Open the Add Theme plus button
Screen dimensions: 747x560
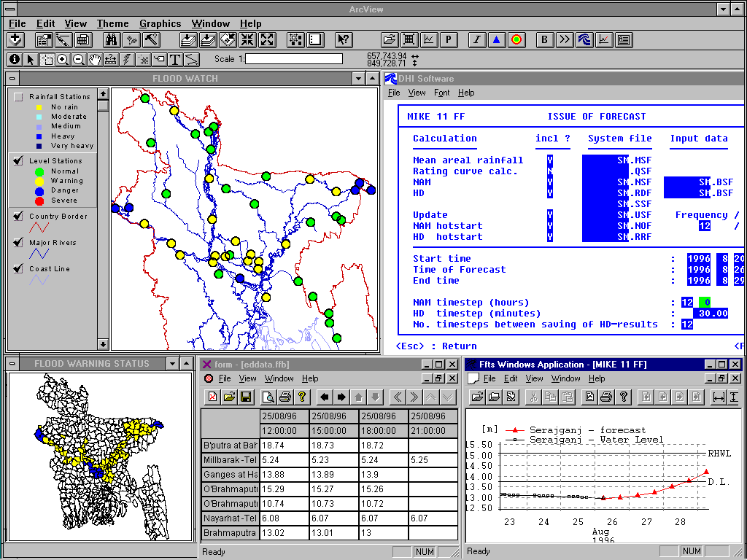(x=16, y=40)
